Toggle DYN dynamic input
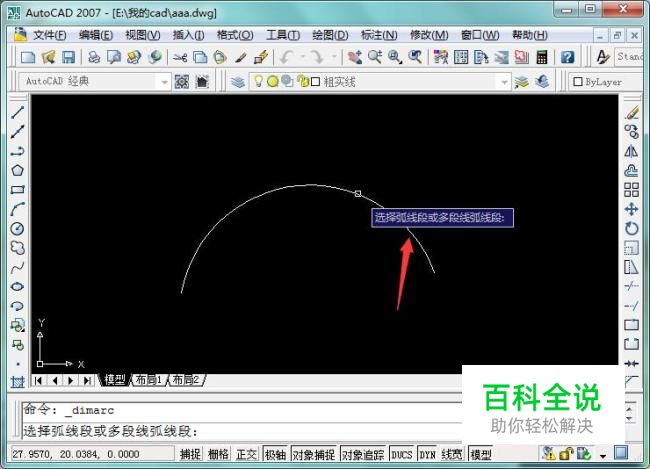Screen dimensions: 650x469 click(427, 454)
